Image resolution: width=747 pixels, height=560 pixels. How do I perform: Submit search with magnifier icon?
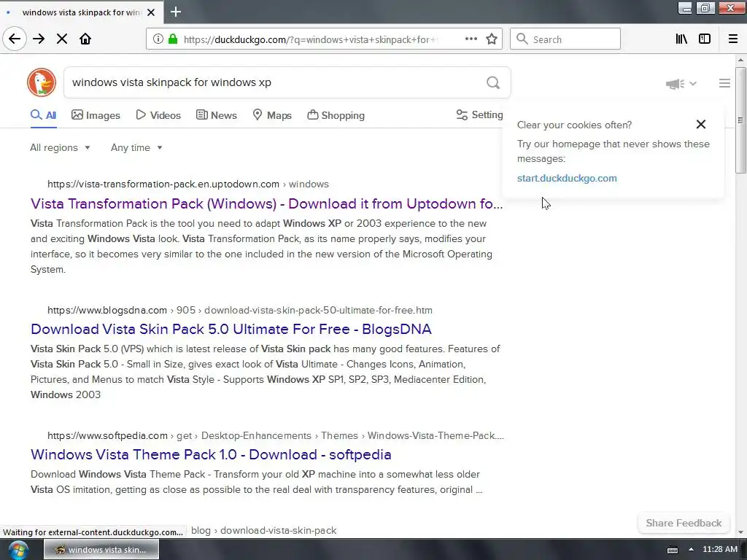pyautogui.click(x=493, y=83)
